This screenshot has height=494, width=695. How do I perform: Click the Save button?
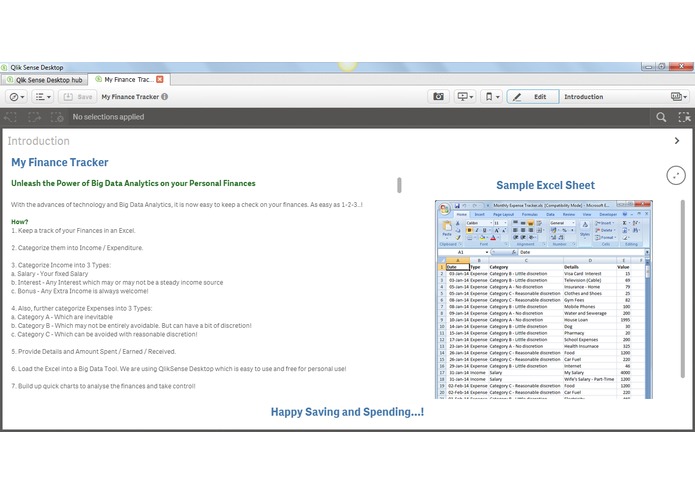click(x=78, y=97)
